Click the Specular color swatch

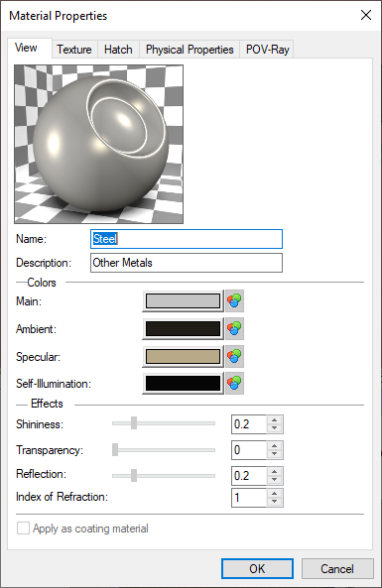coord(184,356)
